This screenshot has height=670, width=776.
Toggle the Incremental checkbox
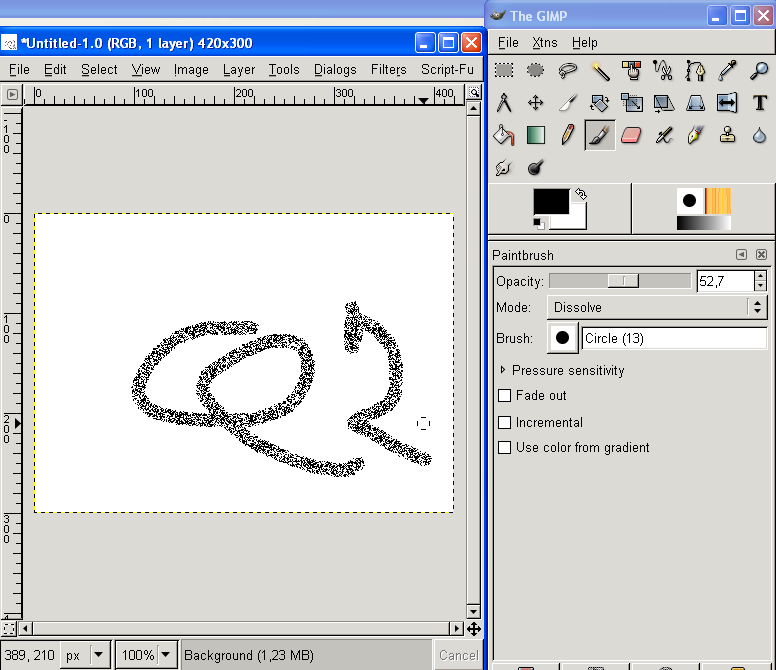505,423
